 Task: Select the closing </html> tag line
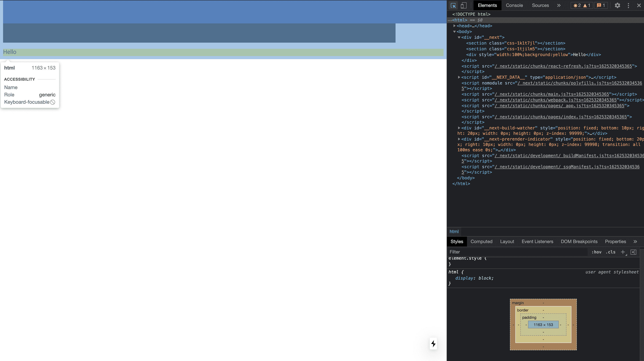click(461, 184)
